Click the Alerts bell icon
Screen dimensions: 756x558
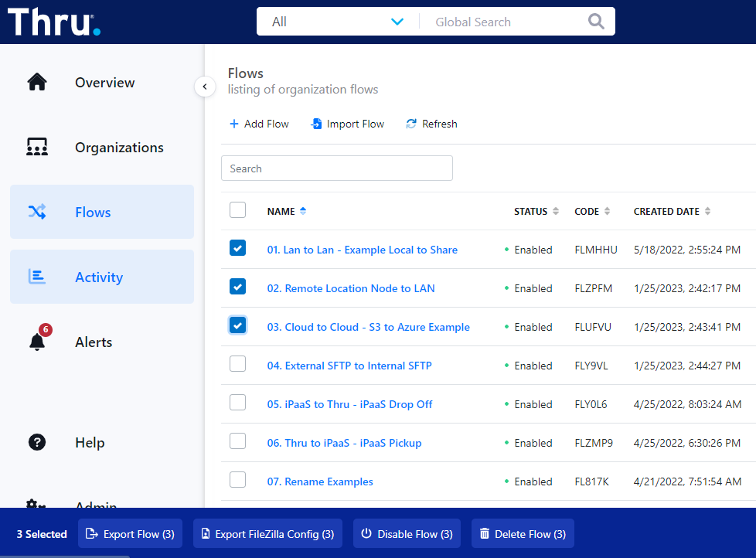pyautogui.click(x=37, y=342)
